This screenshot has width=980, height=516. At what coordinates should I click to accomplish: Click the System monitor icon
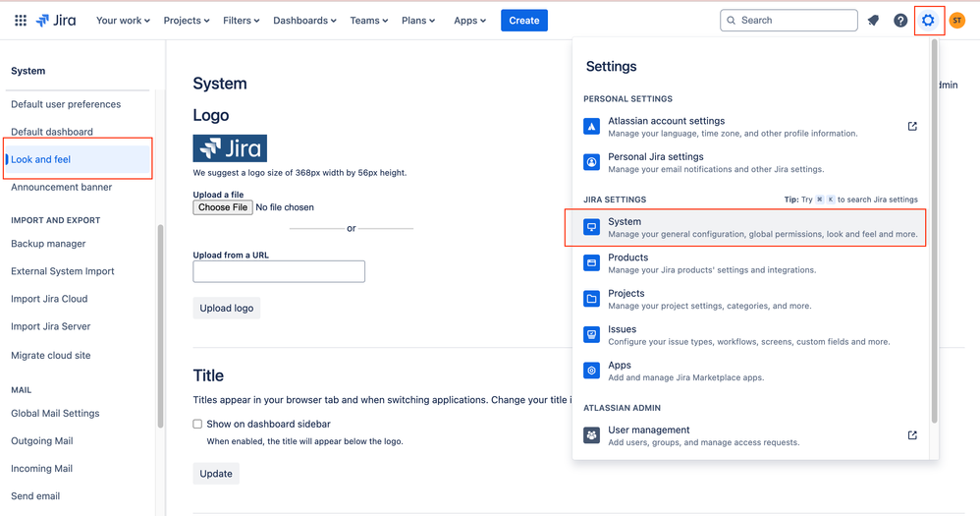point(591,227)
